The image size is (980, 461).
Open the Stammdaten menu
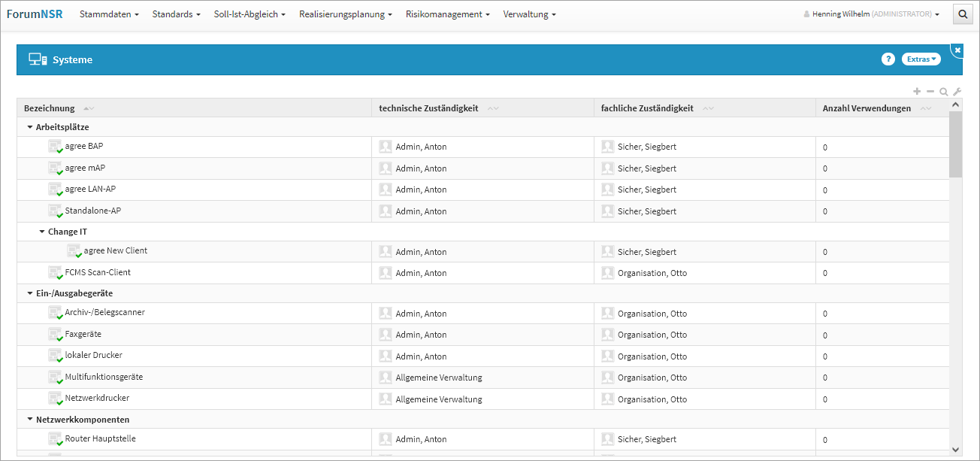click(109, 14)
